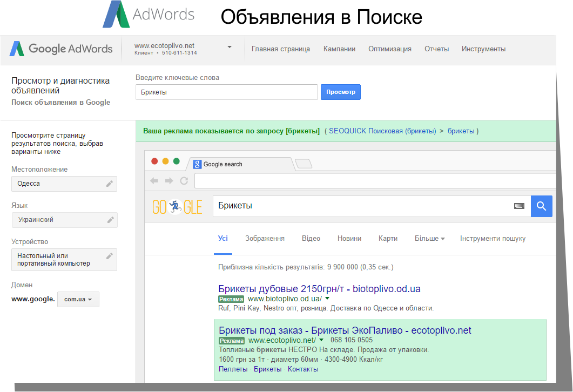
Task: Edit language Украинский with pencil icon
Action: pyautogui.click(x=110, y=220)
